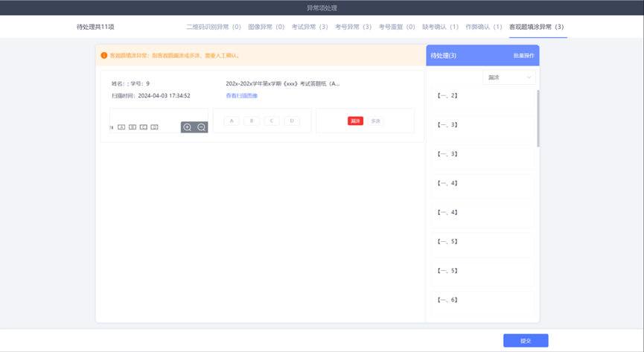
Task: Open the 作弊确认 (1) tab
Action: pyautogui.click(x=484, y=27)
